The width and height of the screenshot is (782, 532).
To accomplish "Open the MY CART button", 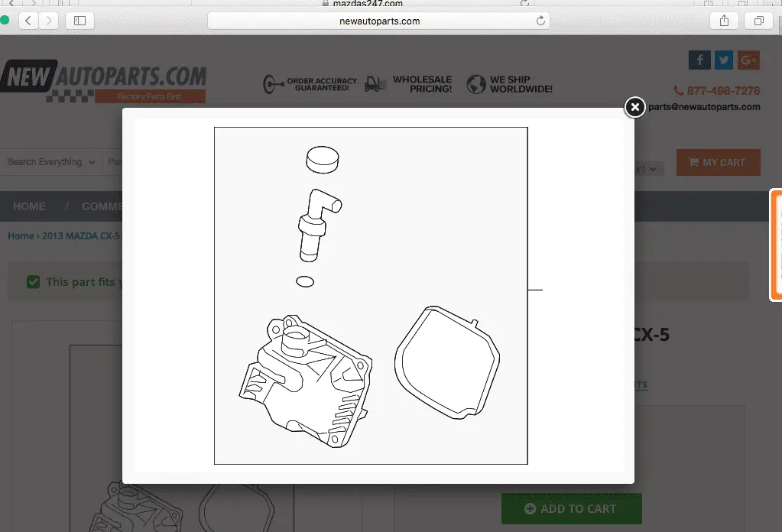I will point(718,163).
